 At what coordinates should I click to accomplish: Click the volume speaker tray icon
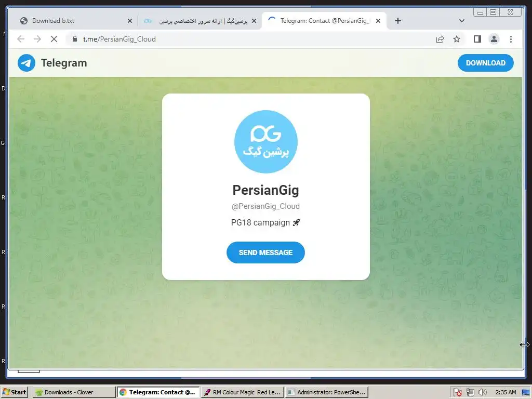[x=482, y=392]
